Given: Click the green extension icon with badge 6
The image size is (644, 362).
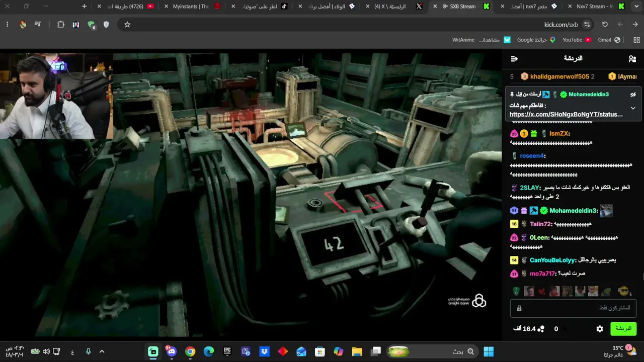Looking at the screenshot, I should tap(91, 25).
